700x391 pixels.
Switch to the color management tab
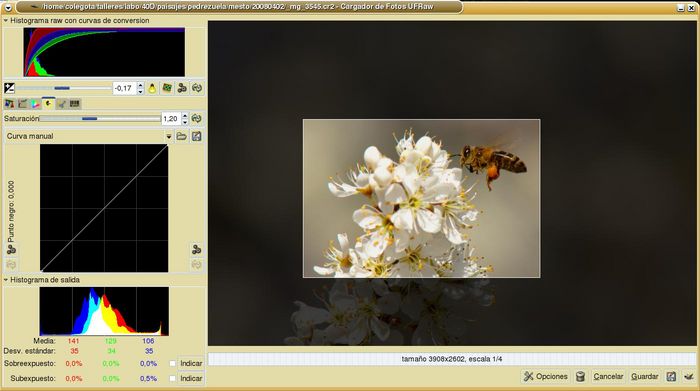click(x=35, y=104)
